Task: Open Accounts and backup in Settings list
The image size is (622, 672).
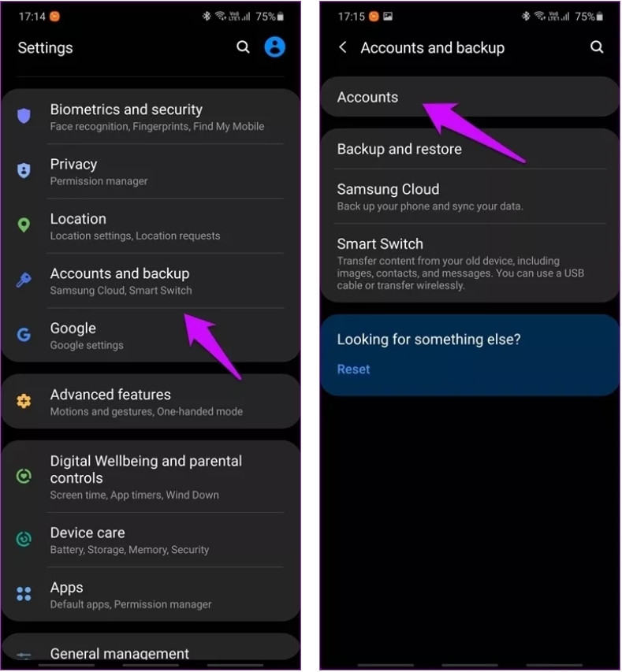Action: click(x=151, y=280)
